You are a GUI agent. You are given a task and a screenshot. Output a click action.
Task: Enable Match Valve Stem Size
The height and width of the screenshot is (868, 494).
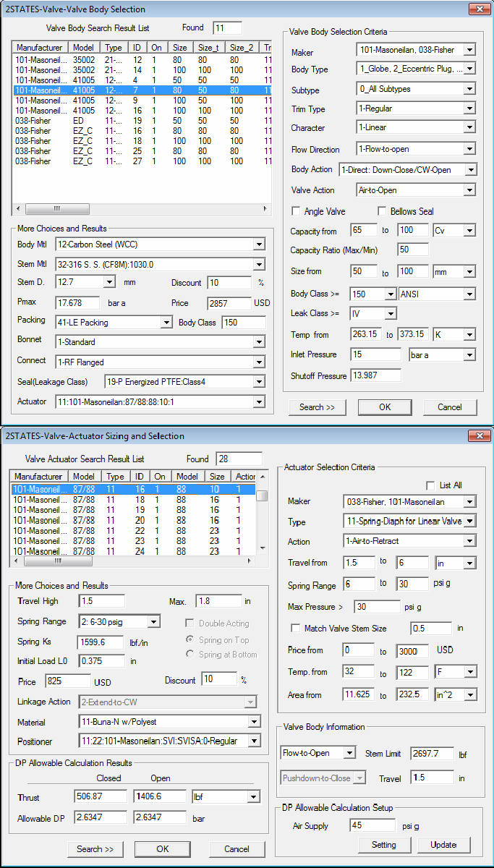click(295, 629)
